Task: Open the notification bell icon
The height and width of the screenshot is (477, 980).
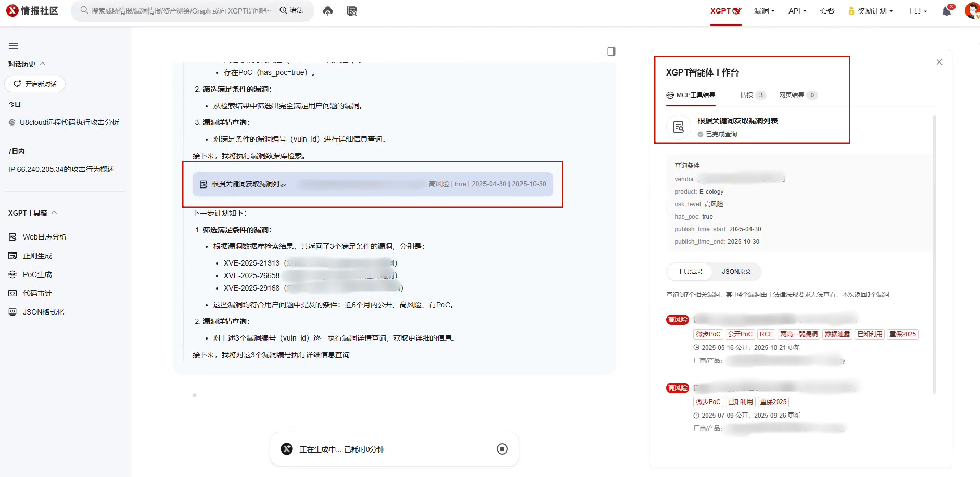Action: 946,11
